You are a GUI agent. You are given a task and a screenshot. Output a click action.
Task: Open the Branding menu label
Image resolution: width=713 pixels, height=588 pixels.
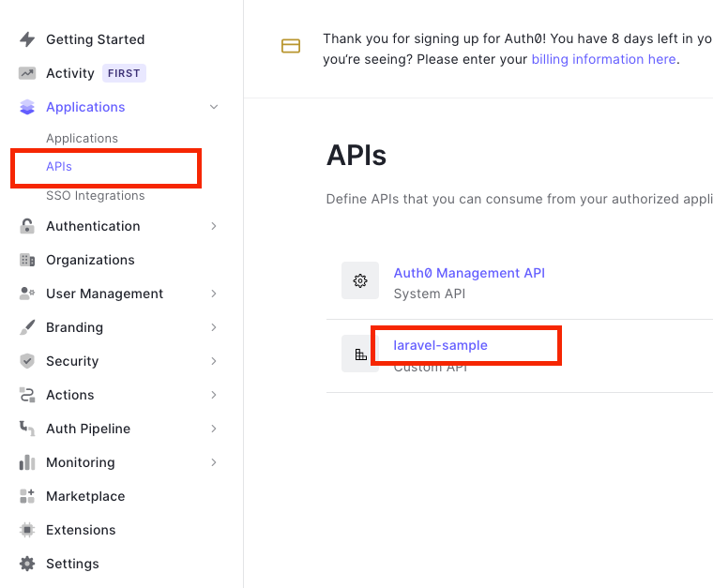tap(74, 327)
